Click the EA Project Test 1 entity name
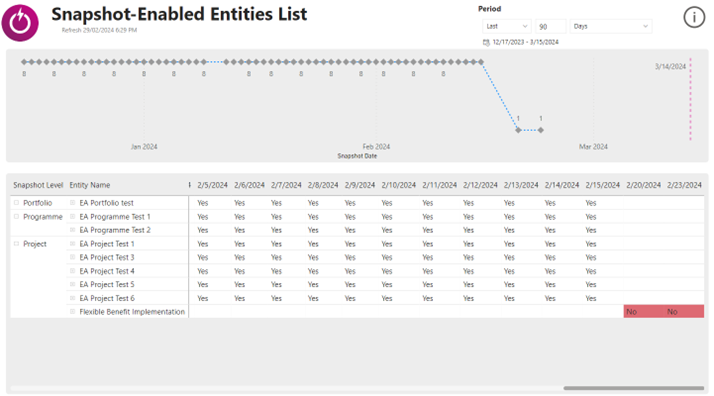Viewport: 714px width, 396px height. (x=107, y=244)
